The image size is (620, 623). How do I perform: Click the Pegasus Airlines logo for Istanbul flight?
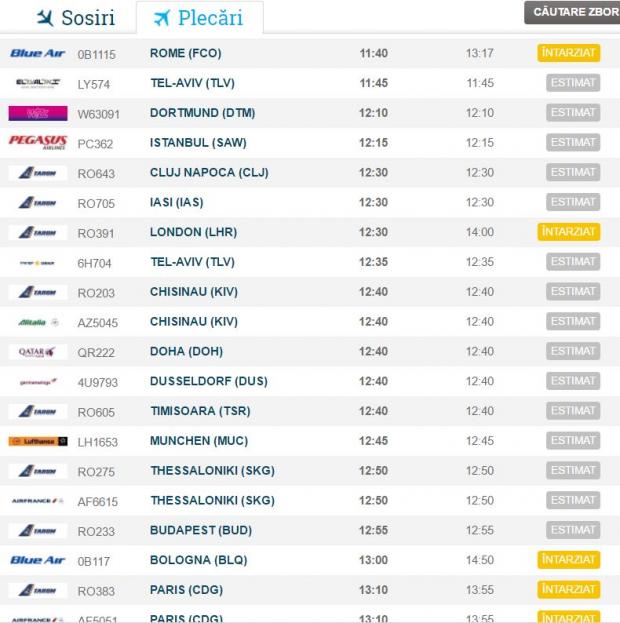(38, 142)
